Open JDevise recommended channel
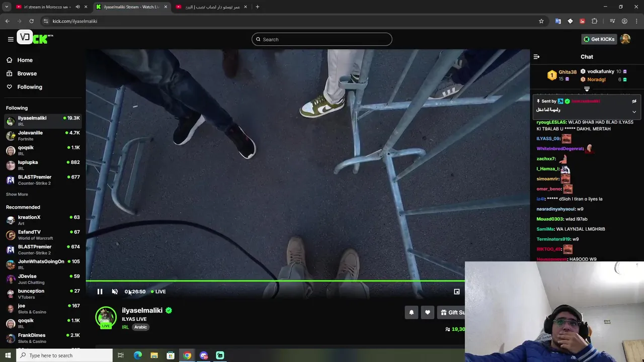Screen dimensions: 644x362 pos(43,279)
